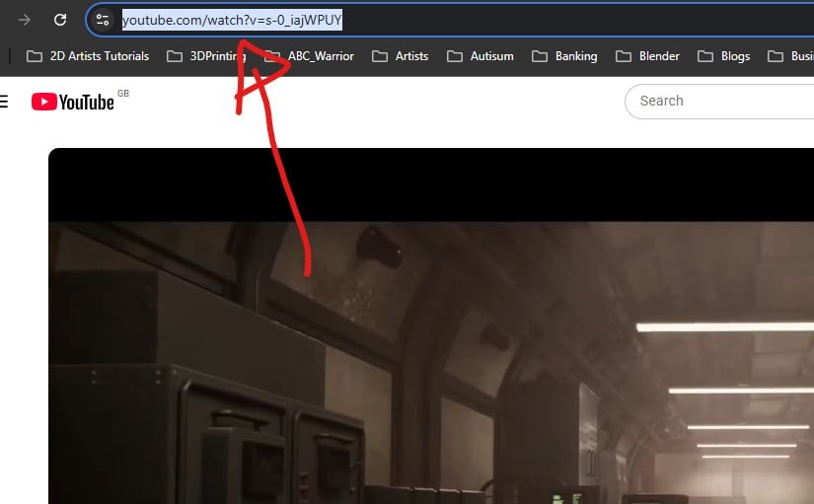Open site information tune icon
The image size is (814, 504).
pyautogui.click(x=103, y=20)
